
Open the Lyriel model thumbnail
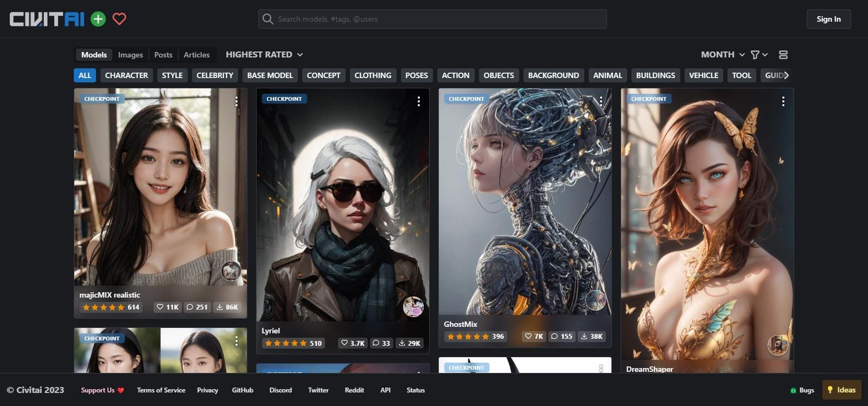pyautogui.click(x=342, y=205)
